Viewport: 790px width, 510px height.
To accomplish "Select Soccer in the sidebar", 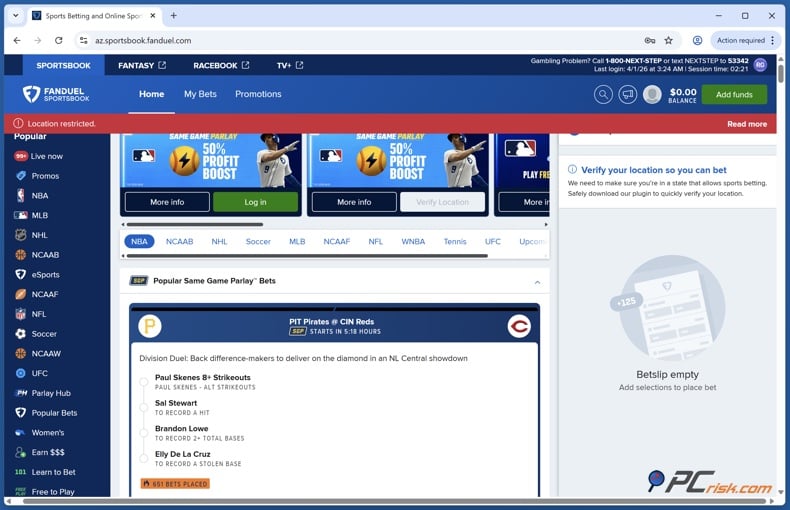I will 36,334.
